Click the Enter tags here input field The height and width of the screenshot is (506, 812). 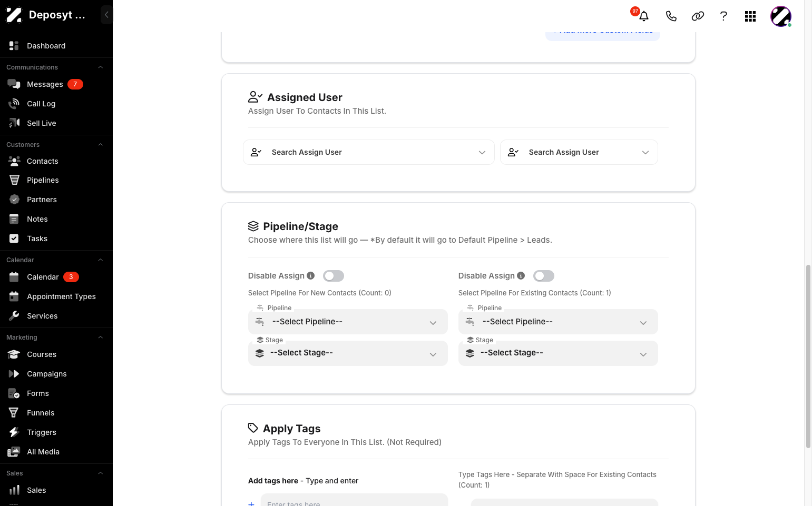point(354,500)
